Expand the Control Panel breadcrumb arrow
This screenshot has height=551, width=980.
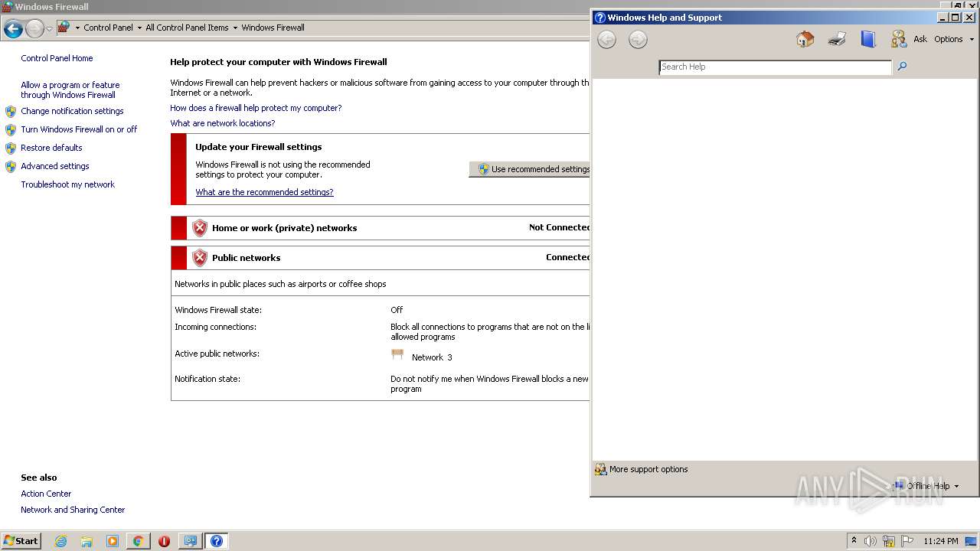pos(139,28)
